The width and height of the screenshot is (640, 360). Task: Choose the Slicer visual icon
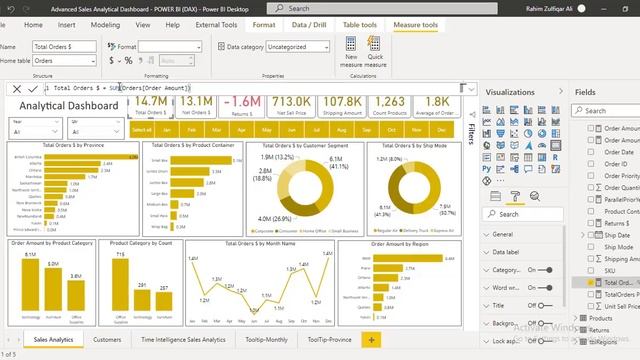click(514, 157)
